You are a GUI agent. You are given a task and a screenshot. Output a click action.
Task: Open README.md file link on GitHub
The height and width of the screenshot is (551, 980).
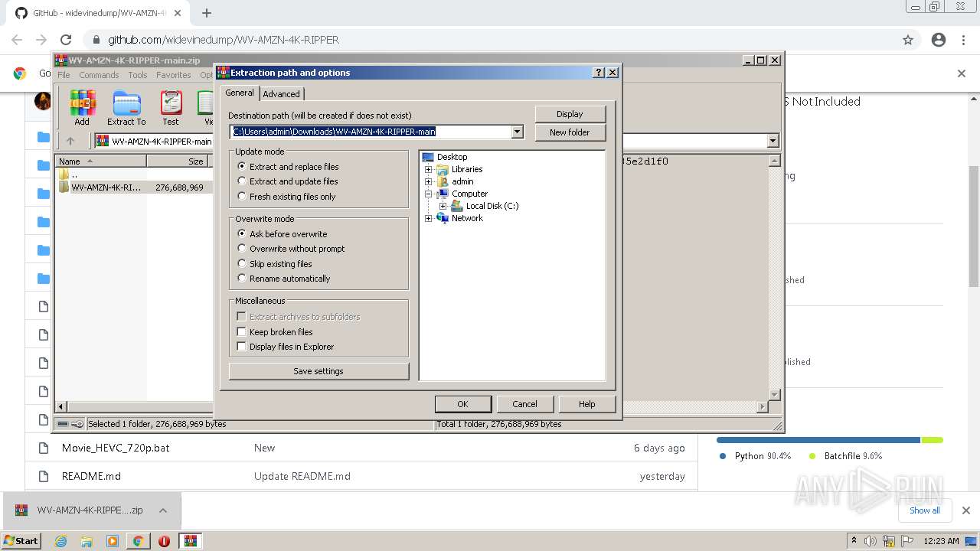(91, 476)
